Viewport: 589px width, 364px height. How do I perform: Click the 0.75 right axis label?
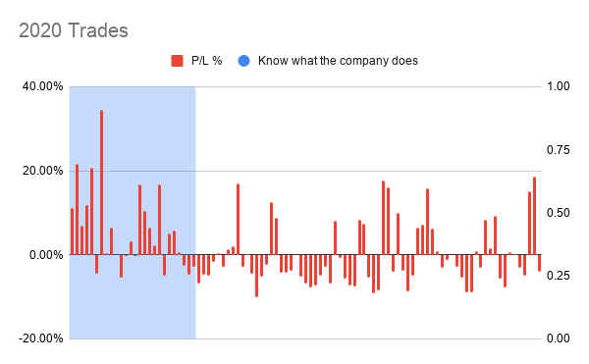[558, 150]
